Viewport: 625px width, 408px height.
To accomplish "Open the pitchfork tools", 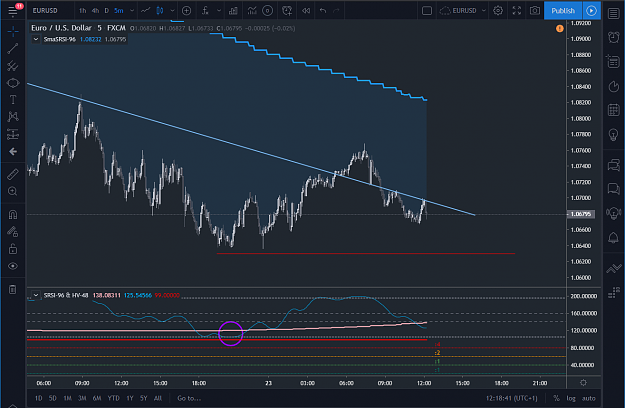I will point(13,66).
